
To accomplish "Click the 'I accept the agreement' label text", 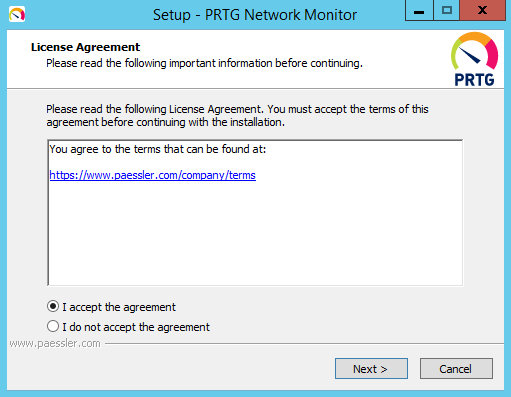I will click(119, 307).
